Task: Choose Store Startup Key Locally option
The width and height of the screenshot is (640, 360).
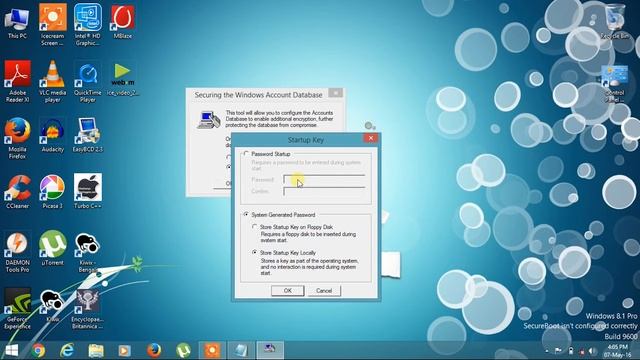Action: click(x=255, y=253)
